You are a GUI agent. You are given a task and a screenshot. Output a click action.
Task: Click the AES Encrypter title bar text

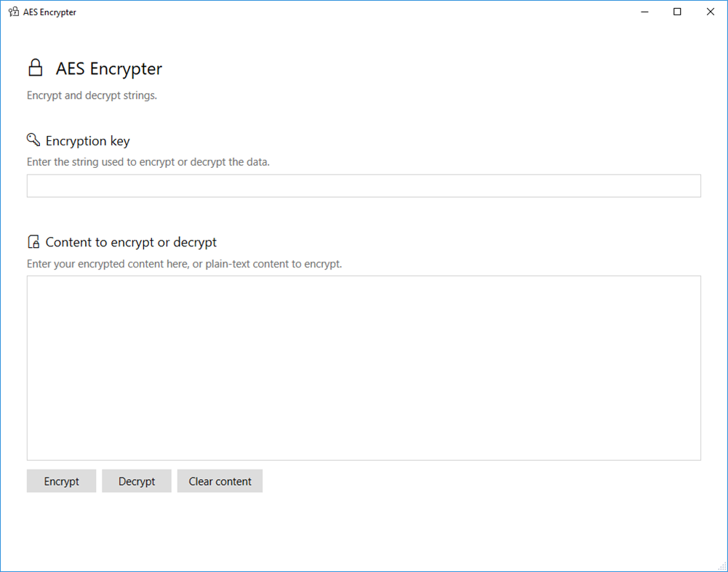(49, 12)
